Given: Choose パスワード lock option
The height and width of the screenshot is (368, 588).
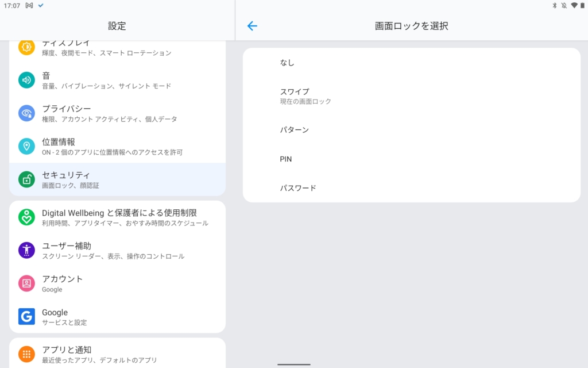Looking at the screenshot, I should pos(298,188).
